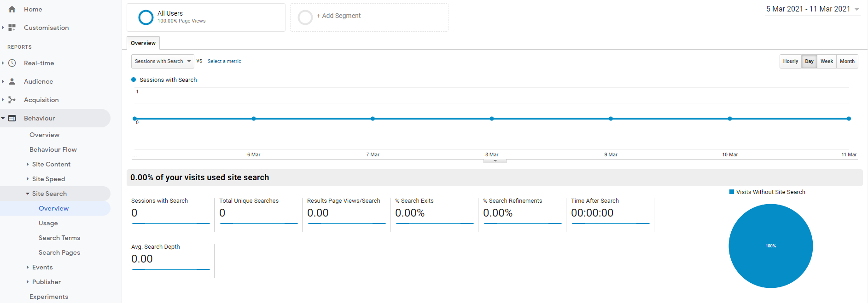This screenshot has height=303, width=868.
Task: Open the Search Pages report
Action: [59, 252]
